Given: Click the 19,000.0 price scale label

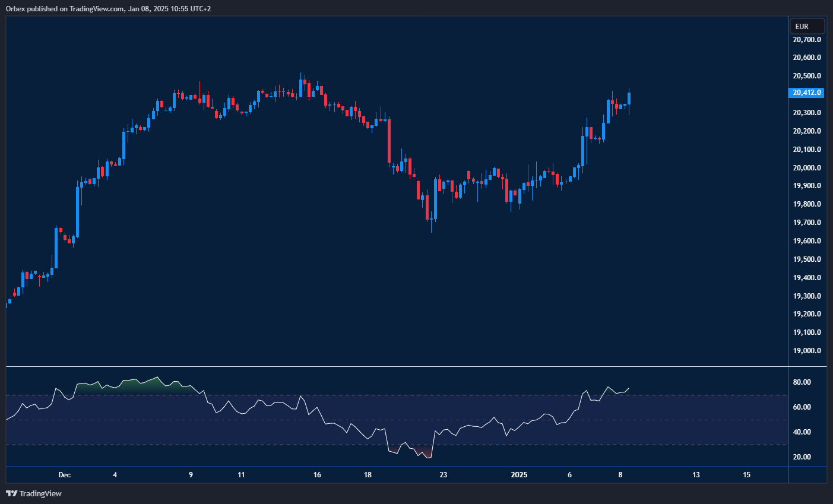Looking at the screenshot, I should pyautogui.click(x=807, y=351).
